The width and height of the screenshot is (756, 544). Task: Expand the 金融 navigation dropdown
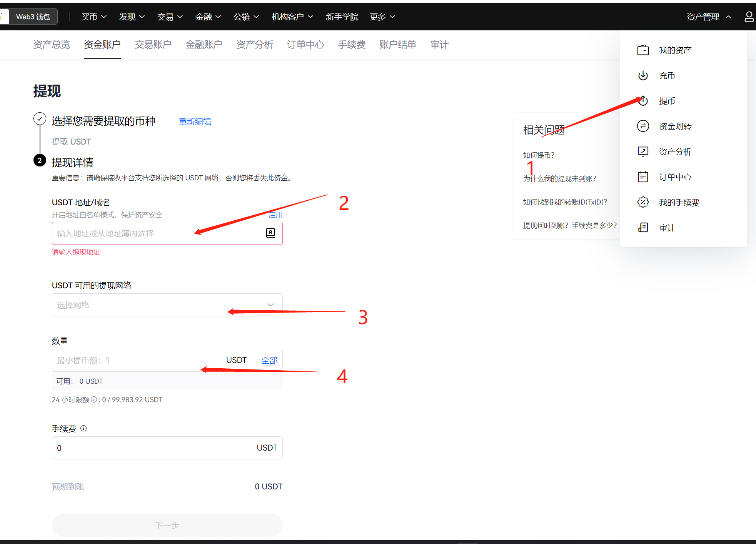[x=208, y=17]
